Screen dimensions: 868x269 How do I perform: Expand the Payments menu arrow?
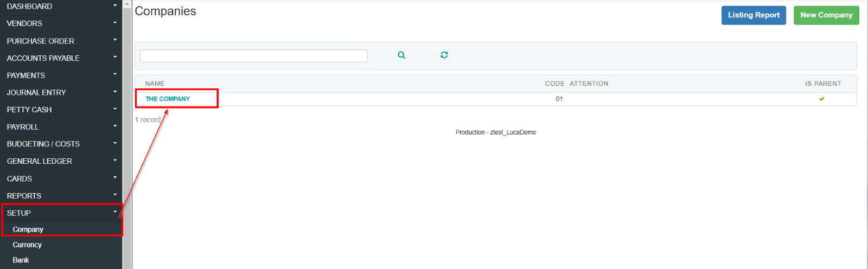115,74
